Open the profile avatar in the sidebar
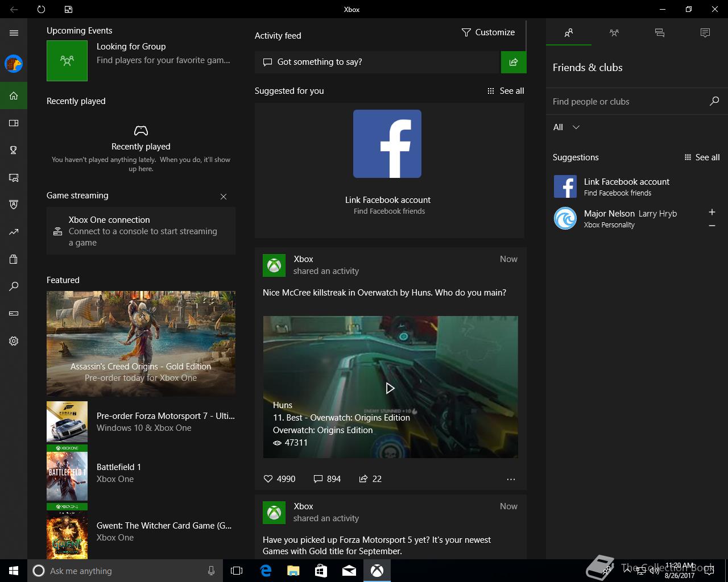The image size is (728, 582). pyautogui.click(x=14, y=64)
